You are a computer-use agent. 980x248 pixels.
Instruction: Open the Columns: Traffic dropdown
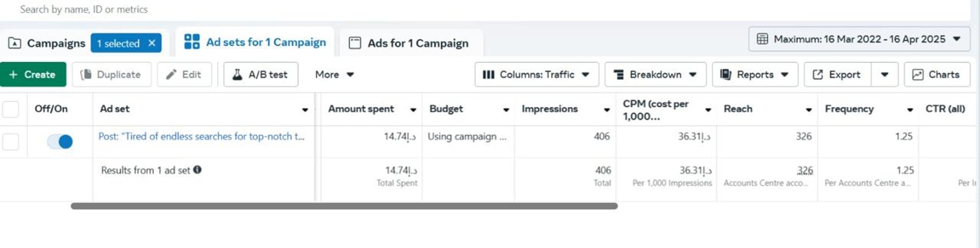(x=536, y=75)
